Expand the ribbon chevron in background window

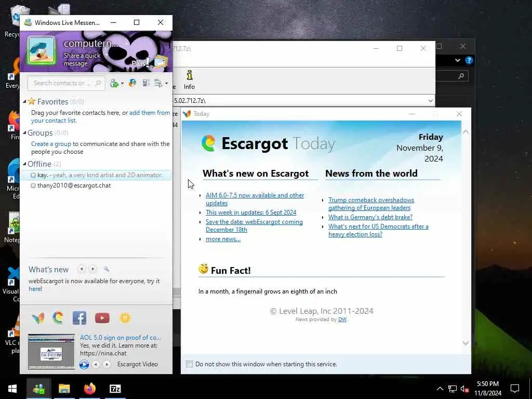coord(457,60)
